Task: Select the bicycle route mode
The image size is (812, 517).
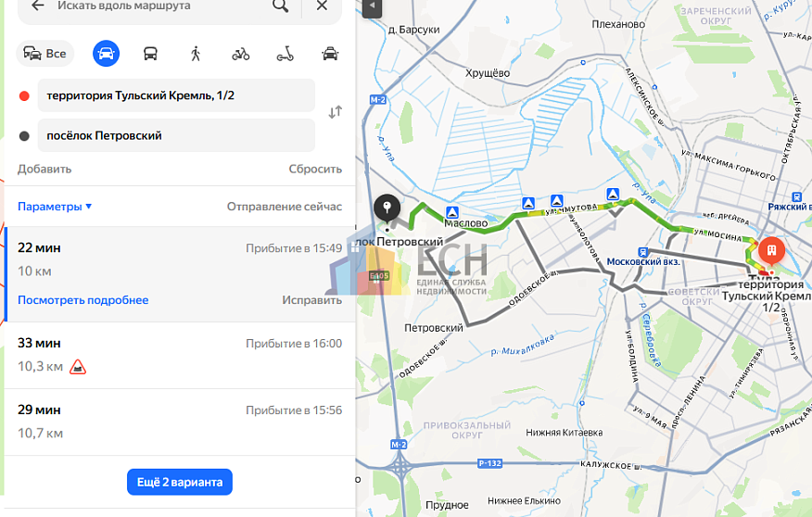Action: (x=240, y=54)
